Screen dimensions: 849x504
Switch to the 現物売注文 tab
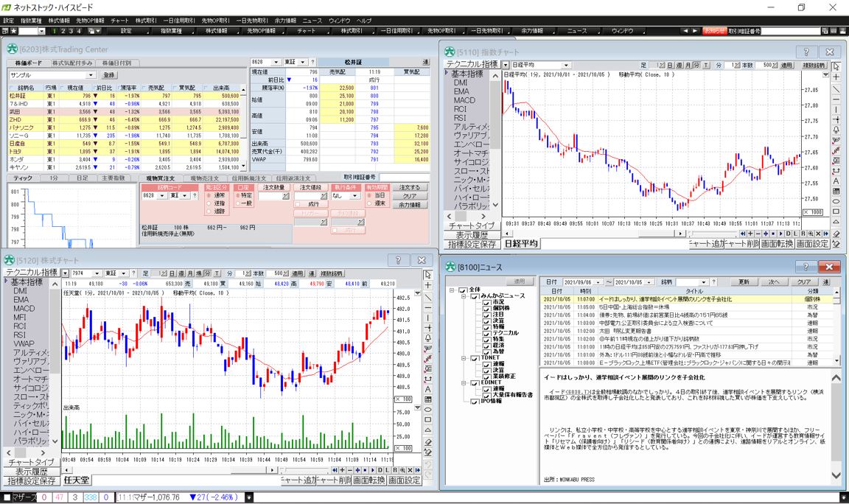[205, 178]
